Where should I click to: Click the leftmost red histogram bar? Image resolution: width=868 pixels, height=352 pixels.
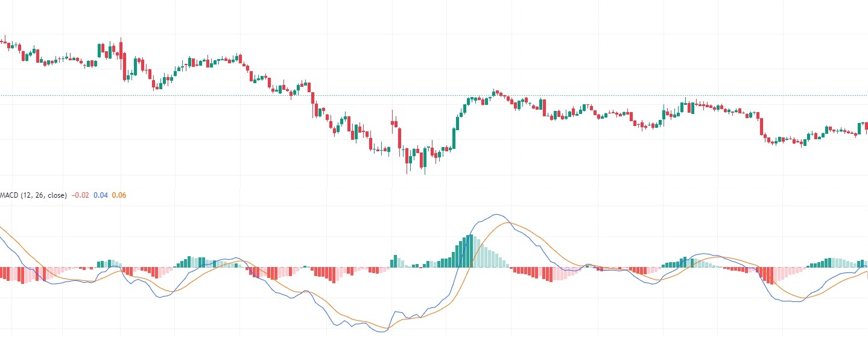(x=2, y=274)
